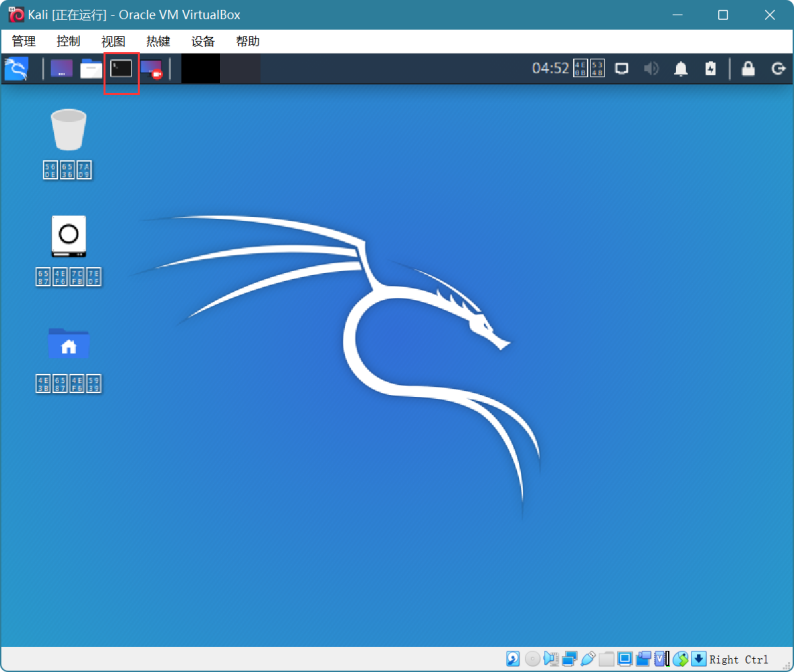Open the display/network monitor tray icon
The height and width of the screenshot is (672, 794).
point(622,68)
